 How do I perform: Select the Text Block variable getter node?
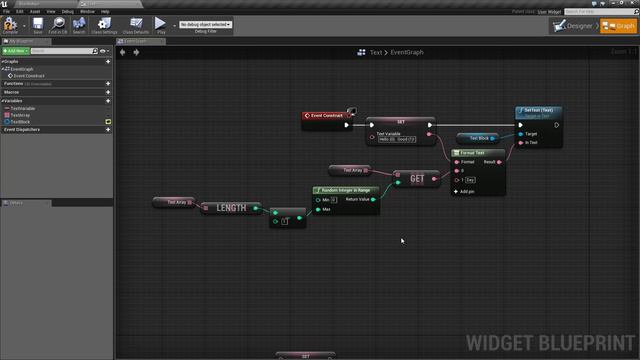point(478,138)
